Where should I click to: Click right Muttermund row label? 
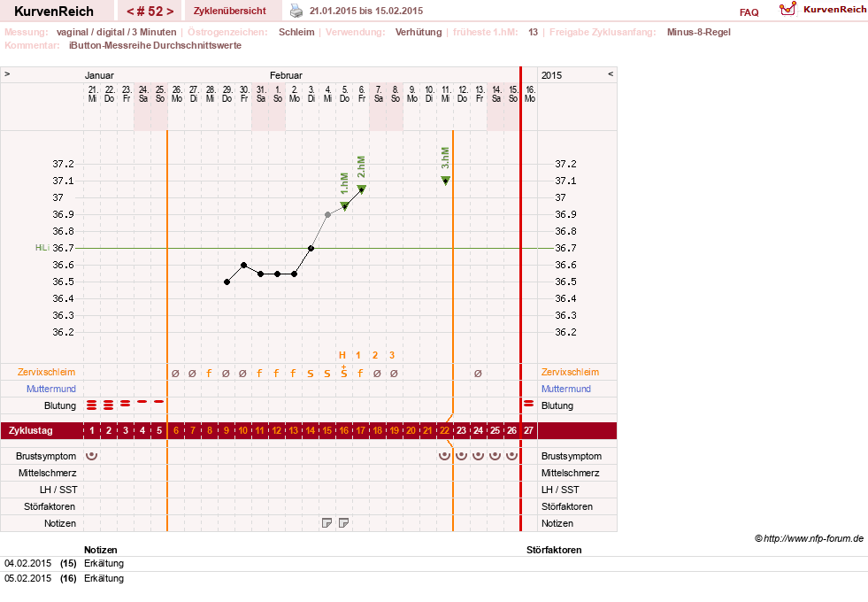565,389
